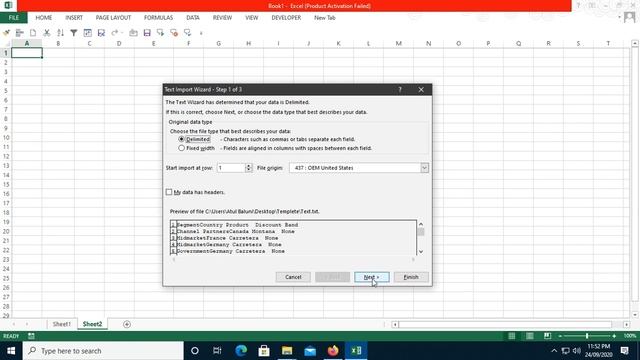Click the zoom in plus button
Screen dimensions: 640x360
pyautogui.click(x=614, y=336)
